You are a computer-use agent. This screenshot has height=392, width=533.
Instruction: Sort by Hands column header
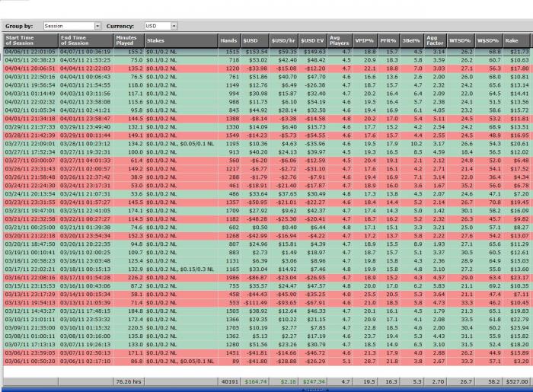click(x=229, y=40)
